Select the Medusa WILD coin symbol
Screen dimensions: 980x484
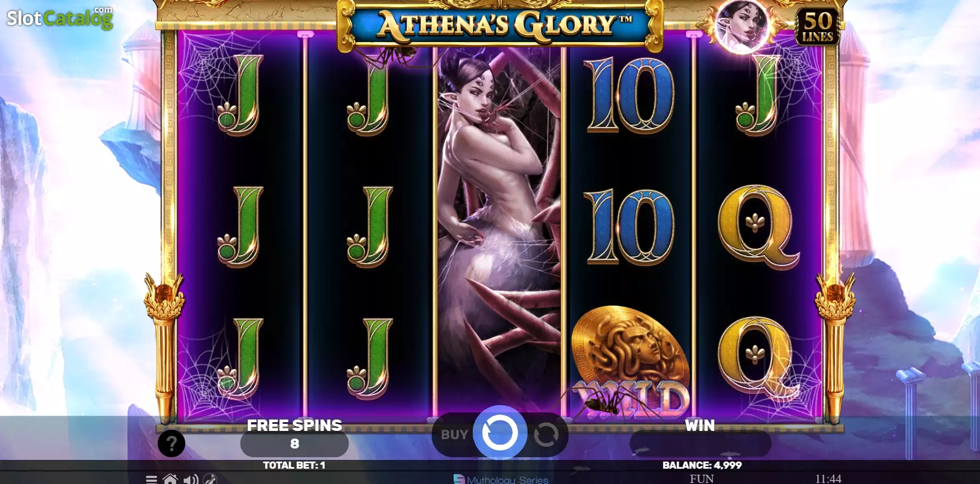630,361
